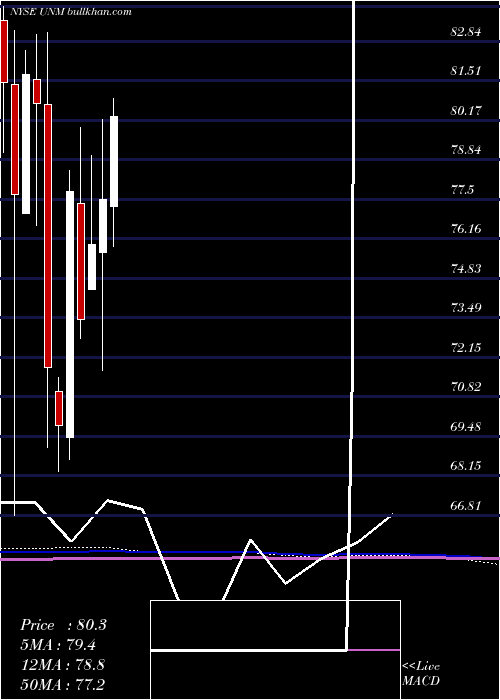Screen dimensions: 500x700
Task: Click the NYSE UNM bullkhan.com title text
Action: [x=71, y=12]
